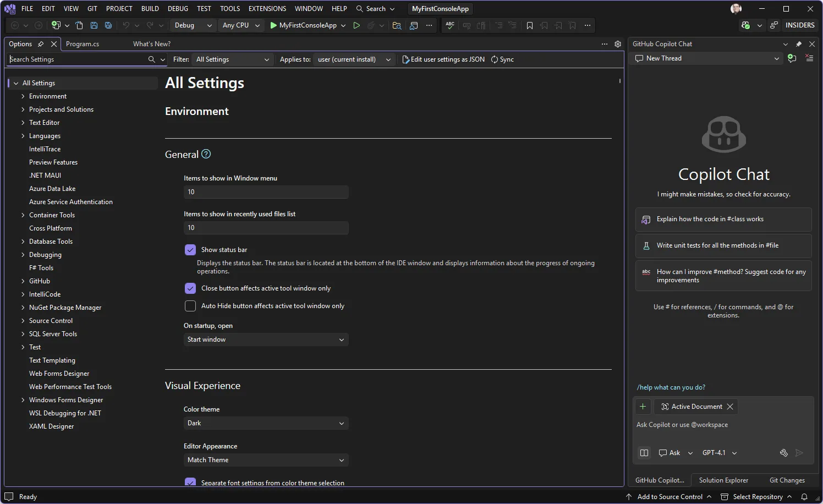Open the On startup Start window dropdown

coord(266,339)
